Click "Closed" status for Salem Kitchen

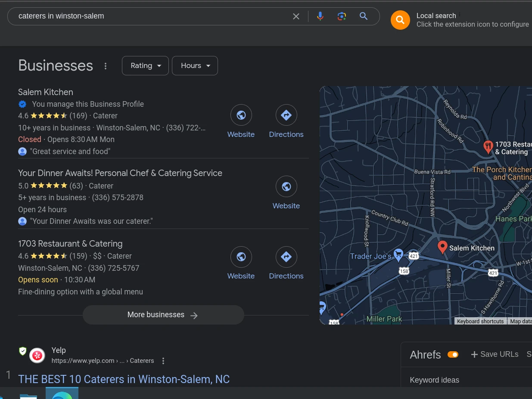click(x=30, y=139)
